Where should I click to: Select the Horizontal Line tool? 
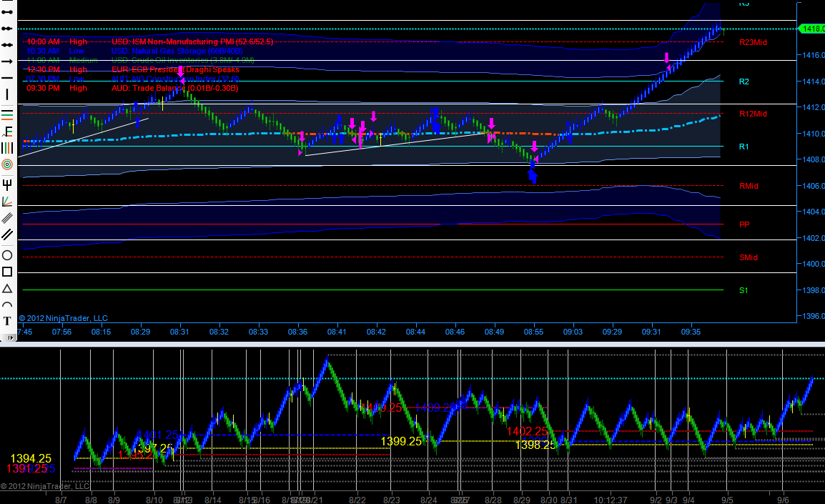[7, 78]
